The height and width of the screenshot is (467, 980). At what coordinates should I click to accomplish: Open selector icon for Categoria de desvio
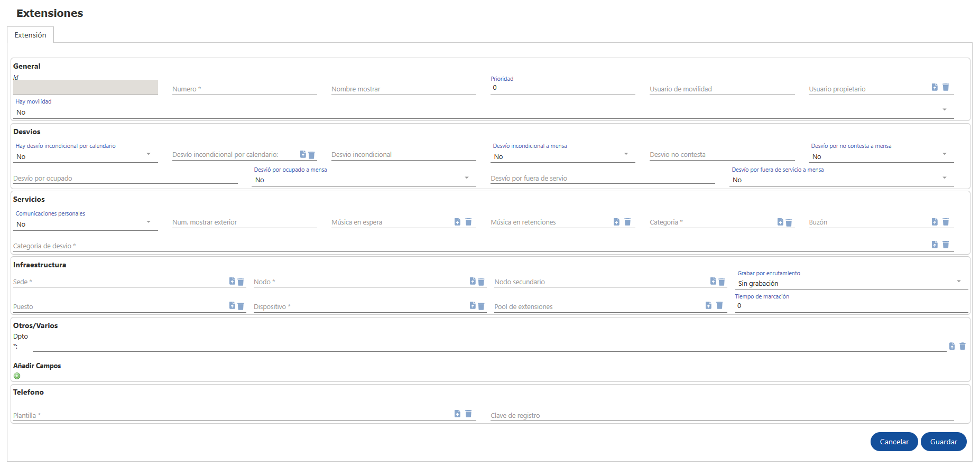tap(935, 245)
